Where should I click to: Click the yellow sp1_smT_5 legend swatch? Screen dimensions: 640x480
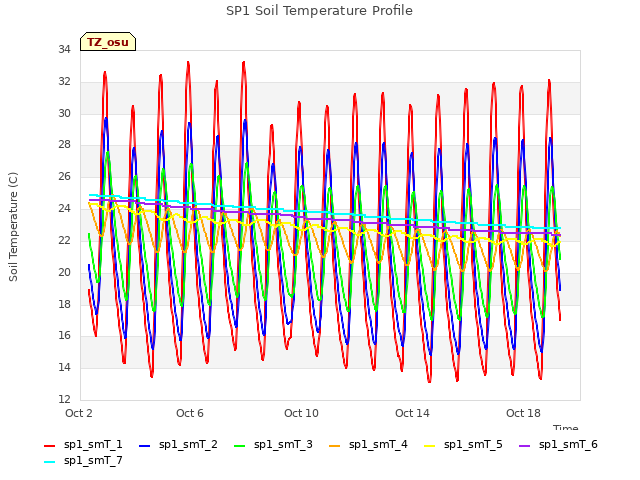(x=430, y=446)
